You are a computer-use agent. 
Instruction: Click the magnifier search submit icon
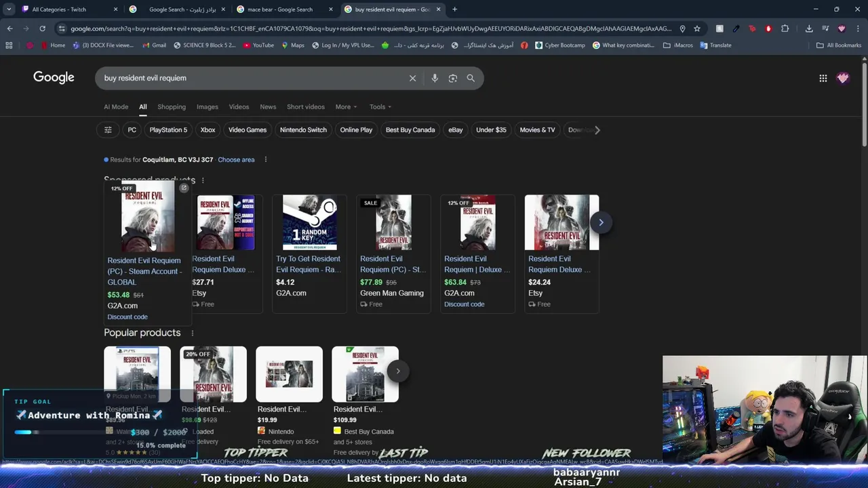click(x=471, y=78)
